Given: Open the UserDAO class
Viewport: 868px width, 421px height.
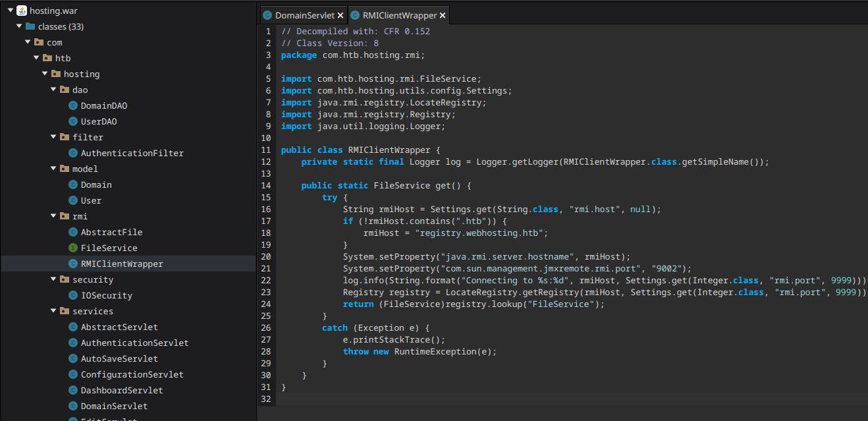Looking at the screenshot, I should point(99,121).
